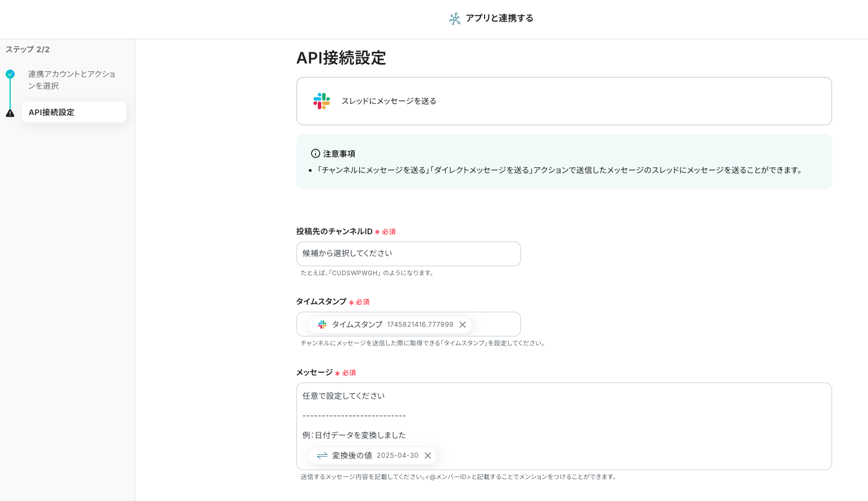
Task: Click the 任意で設定してください line in message box
Action: pos(344,396)
